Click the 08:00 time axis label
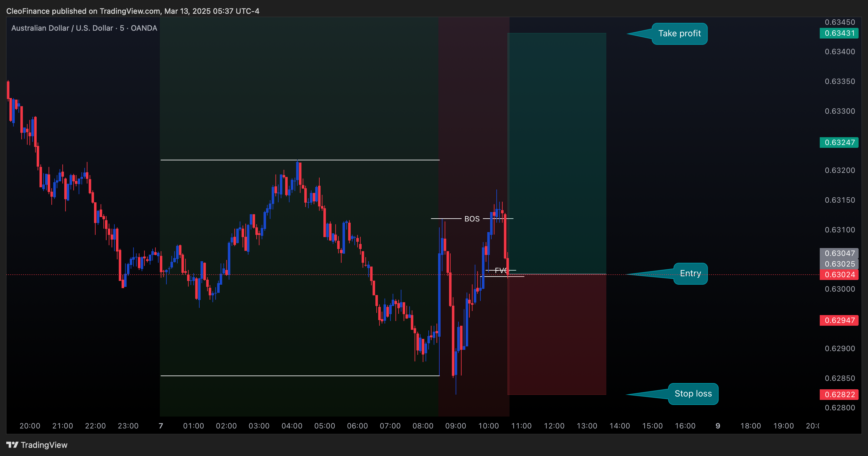868x456 pixels. point(423,426)
